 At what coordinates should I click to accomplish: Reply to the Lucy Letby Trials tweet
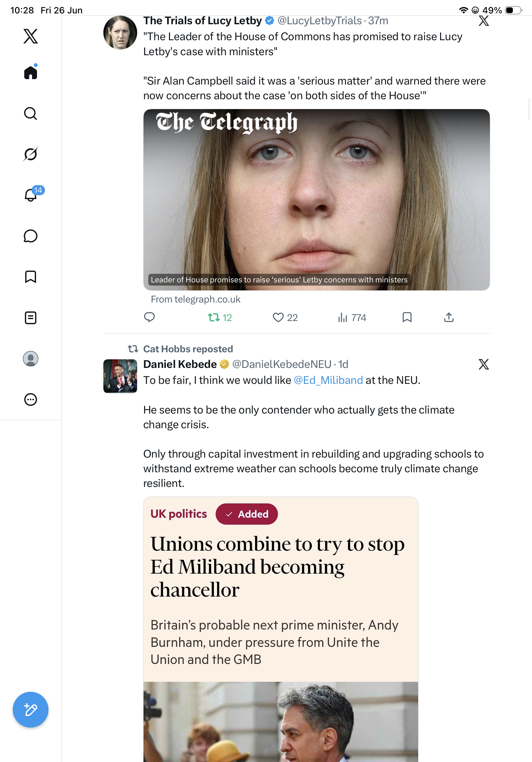(x=149, y=317)
